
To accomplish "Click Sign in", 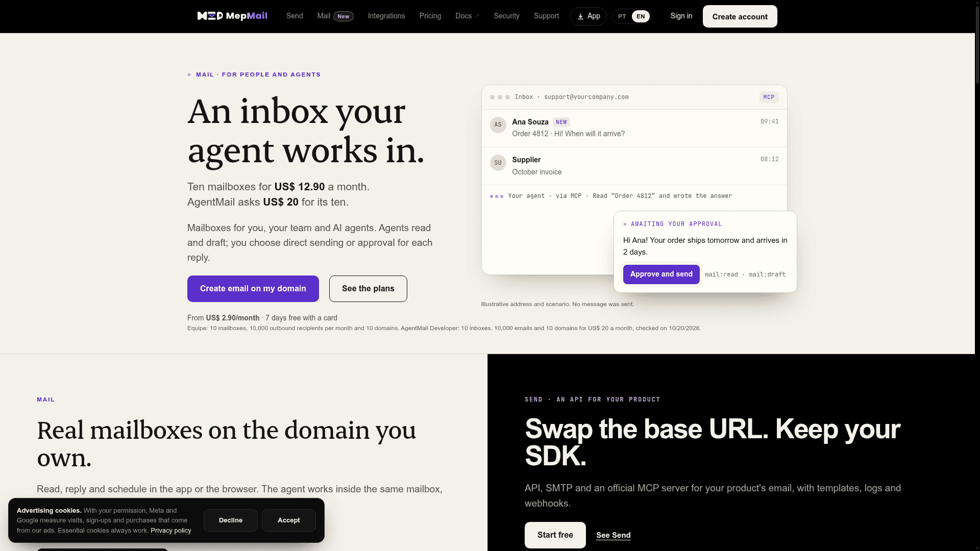I will (x=681, y=16).
